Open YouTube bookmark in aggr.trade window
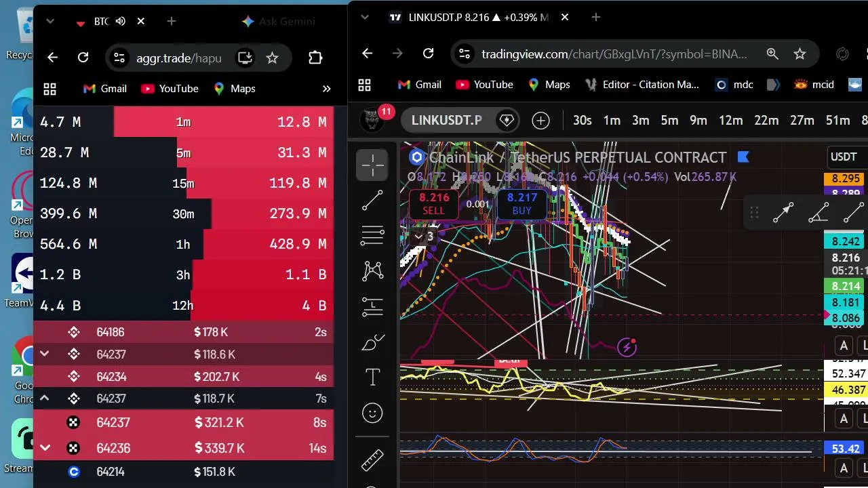This screenshot has height=488, width=868. pyautogui.click(x=170, y=89)
